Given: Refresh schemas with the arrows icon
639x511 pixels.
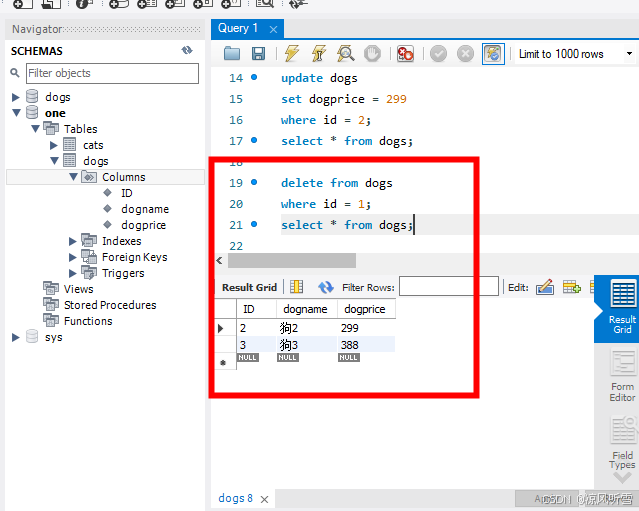Looking at the screenshot, I should pyautogui.click(x=187, y=50).
